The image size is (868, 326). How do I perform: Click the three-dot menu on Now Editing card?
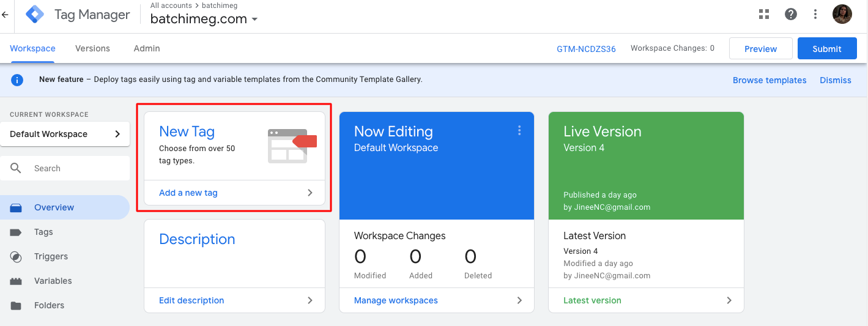click(x=519, y=130)
